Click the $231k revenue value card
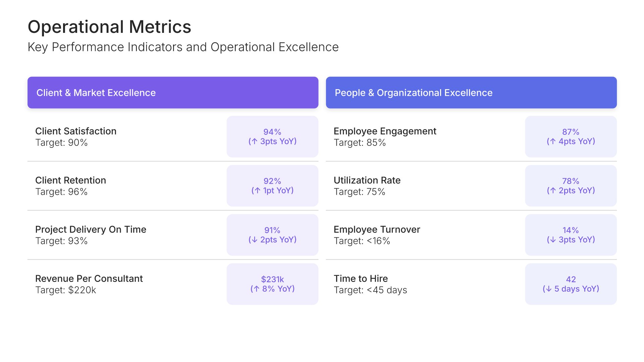The height and width of the screenshot is (362, 644). 272,284
